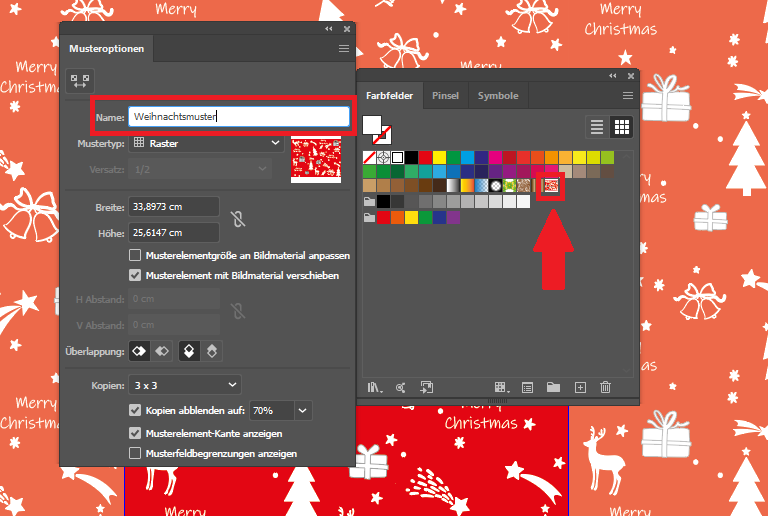Switch swatches to thumbnail grid view
Image resolution: width=768 pixels, height=516 pixels.
pyautogui.click(x=621, y=126)
